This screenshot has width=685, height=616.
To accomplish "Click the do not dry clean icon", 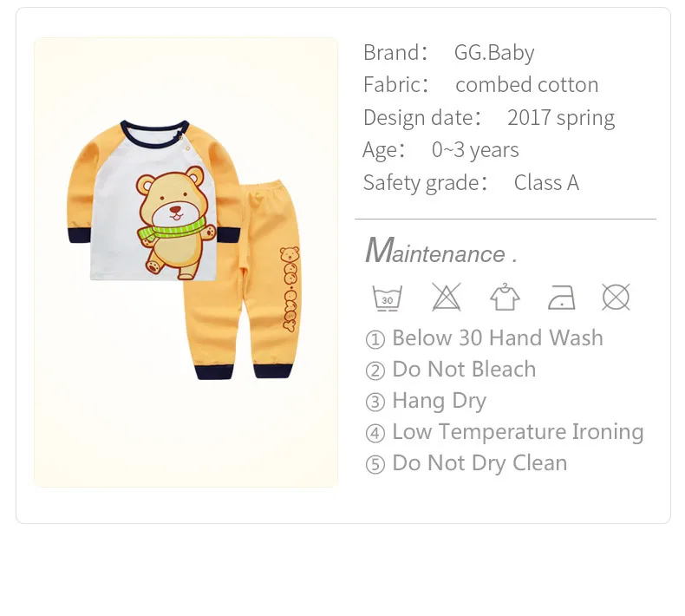I will [x=616, y=298].
